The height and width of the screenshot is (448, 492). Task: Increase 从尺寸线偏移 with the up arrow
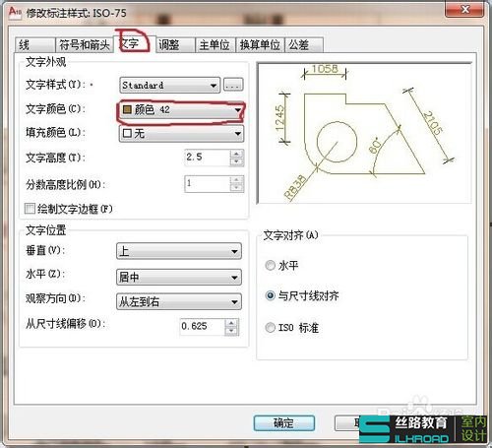(231, 323)
